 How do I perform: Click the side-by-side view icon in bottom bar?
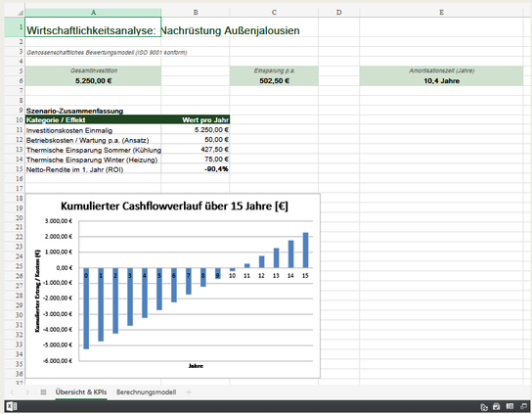[x=510, y=406]
